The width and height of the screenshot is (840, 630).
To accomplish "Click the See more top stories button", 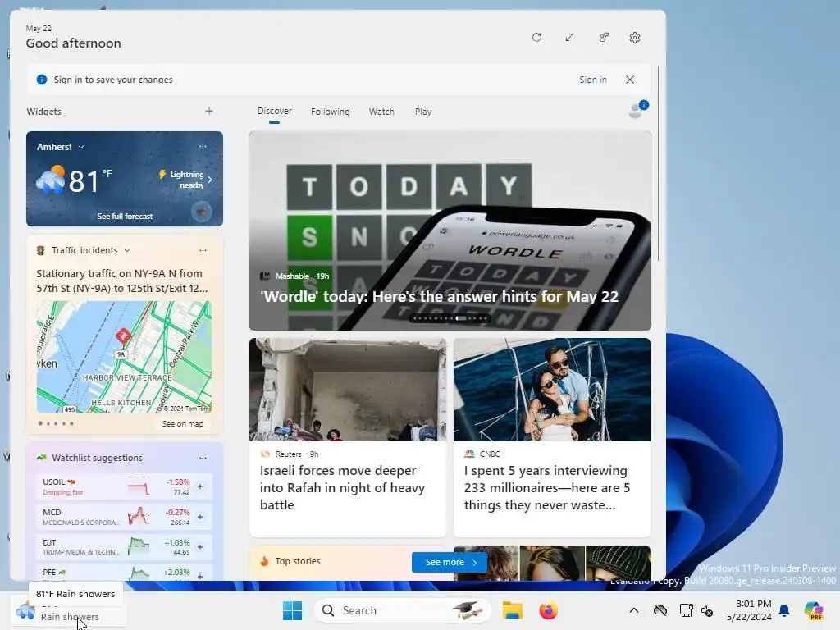I will (449, 562).
